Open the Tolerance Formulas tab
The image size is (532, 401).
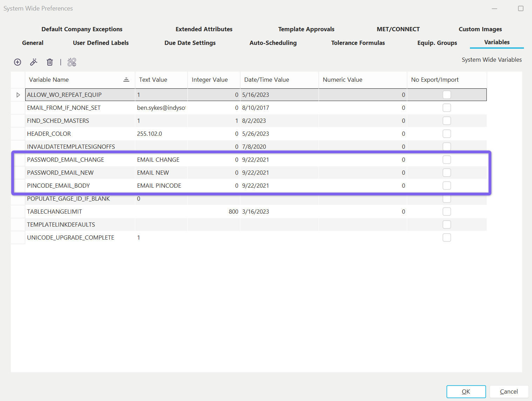[x=358, y=43]
